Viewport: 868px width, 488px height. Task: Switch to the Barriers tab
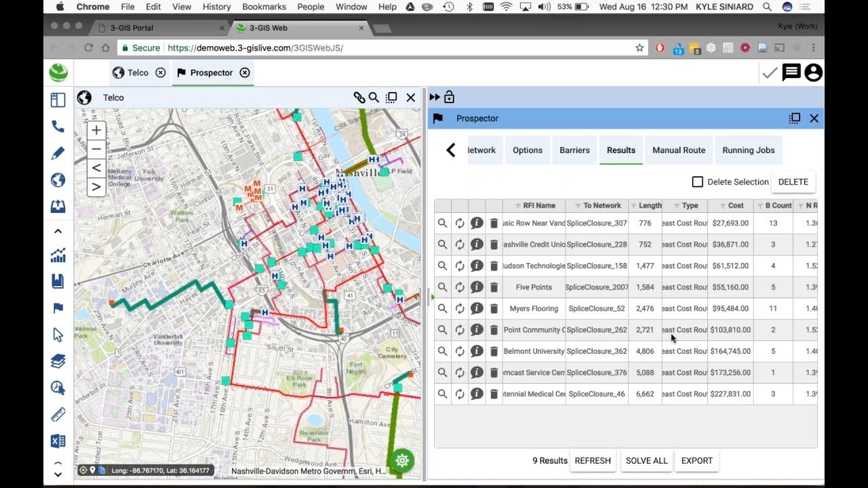(574, 150)
